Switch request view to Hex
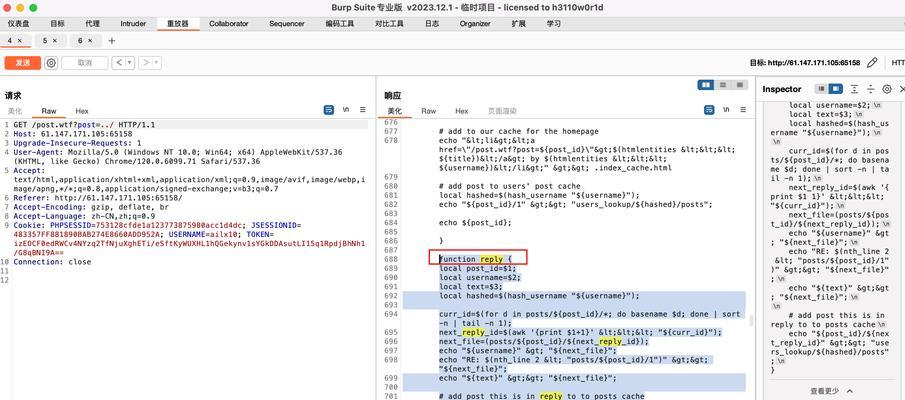The height and width of the screenshot is (400, 905). 82,111
